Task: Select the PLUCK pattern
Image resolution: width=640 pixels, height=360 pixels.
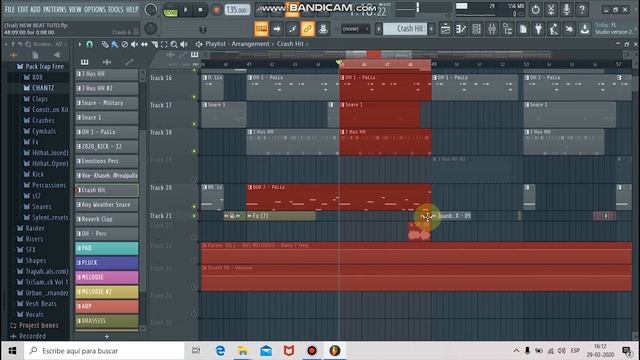Action: (107, 262)
